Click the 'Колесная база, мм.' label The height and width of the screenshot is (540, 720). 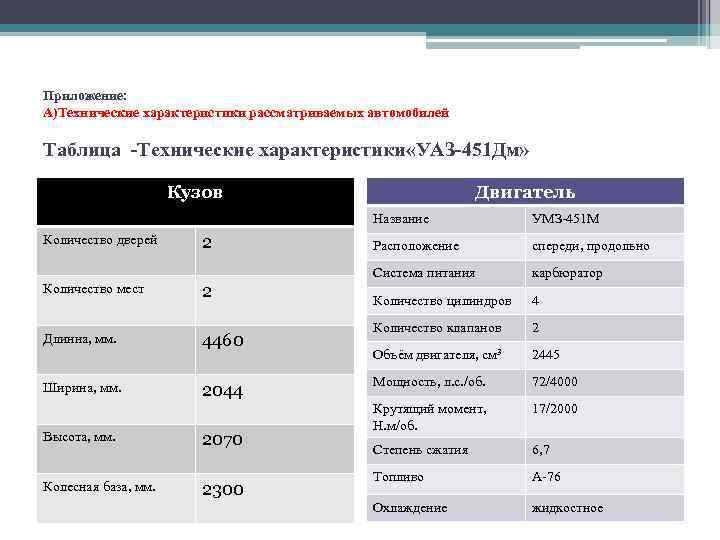(x=99, y=487)
